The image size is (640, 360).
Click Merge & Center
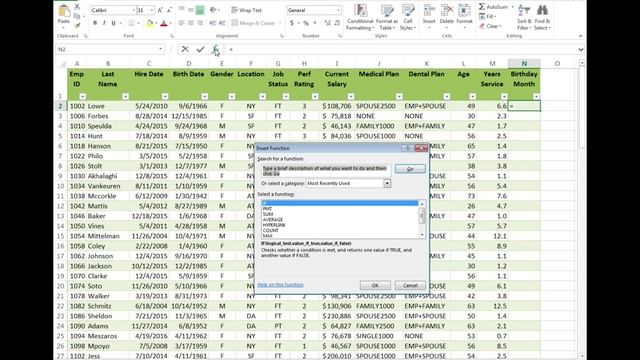pos(254,23)
